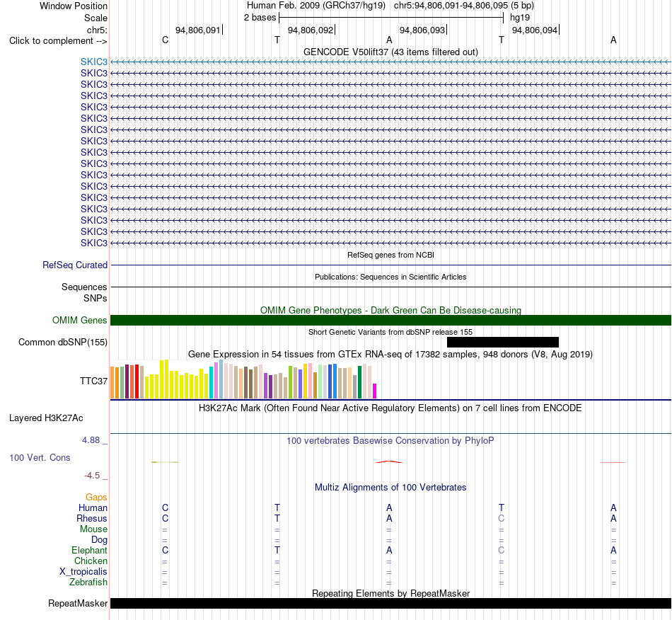Screen dimensions: 672x620
Task: Click the pale mismatch C in the Elephant row
Action: point(502,550)
